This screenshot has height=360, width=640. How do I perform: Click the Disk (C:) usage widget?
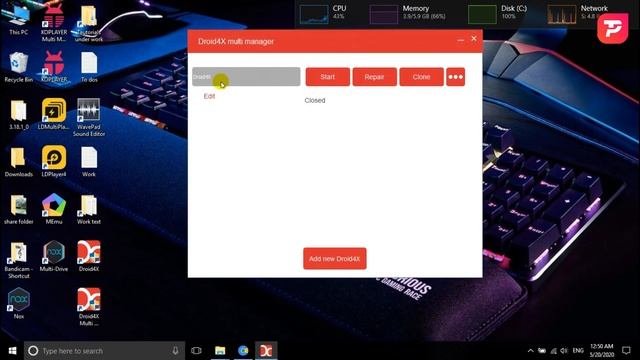click(498, 13)
